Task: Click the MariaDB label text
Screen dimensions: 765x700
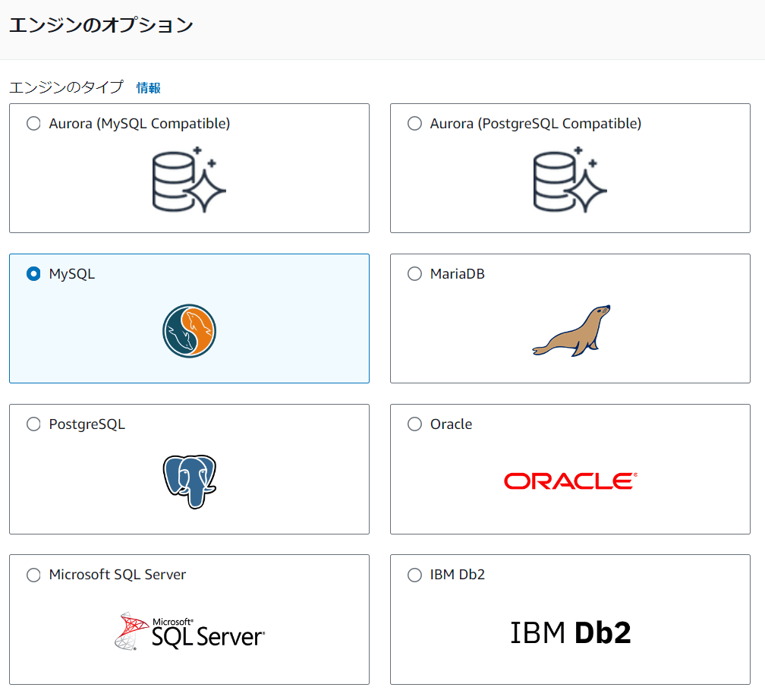Action: [457, 274]
